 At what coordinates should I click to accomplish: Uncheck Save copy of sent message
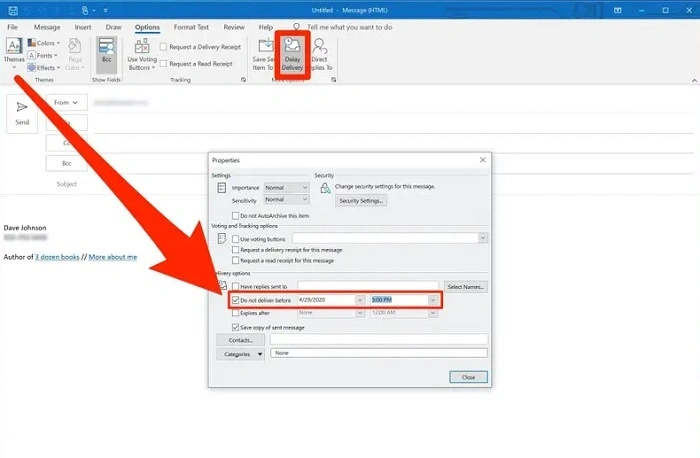(x=235, y=328)
